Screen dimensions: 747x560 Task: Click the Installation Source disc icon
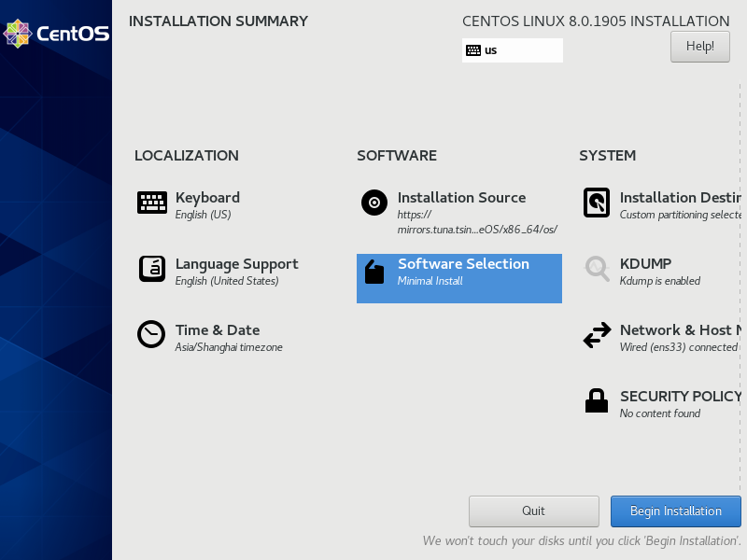click(374, 203)
